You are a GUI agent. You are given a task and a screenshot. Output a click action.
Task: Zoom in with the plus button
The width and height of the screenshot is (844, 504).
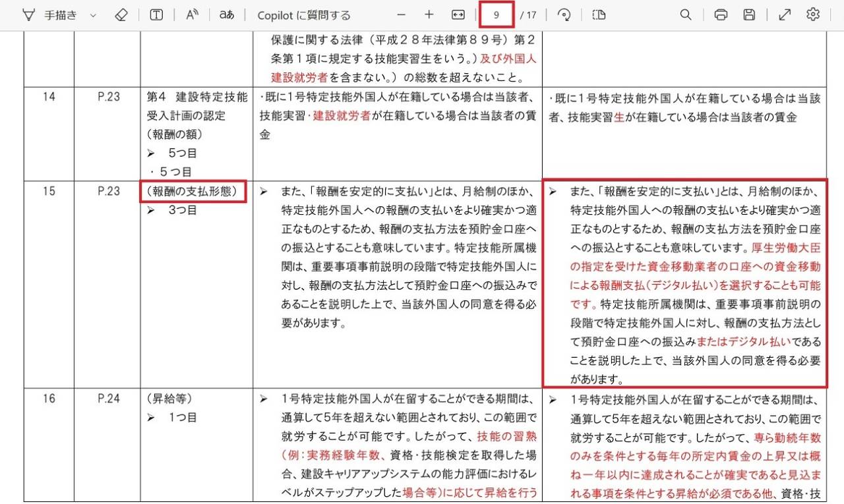coord(429,15)
